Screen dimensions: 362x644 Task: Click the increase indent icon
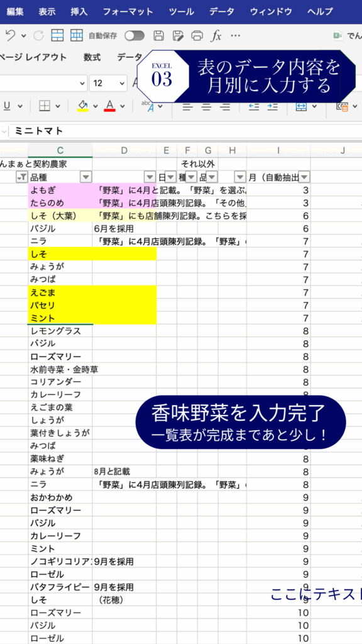[273, 107]
